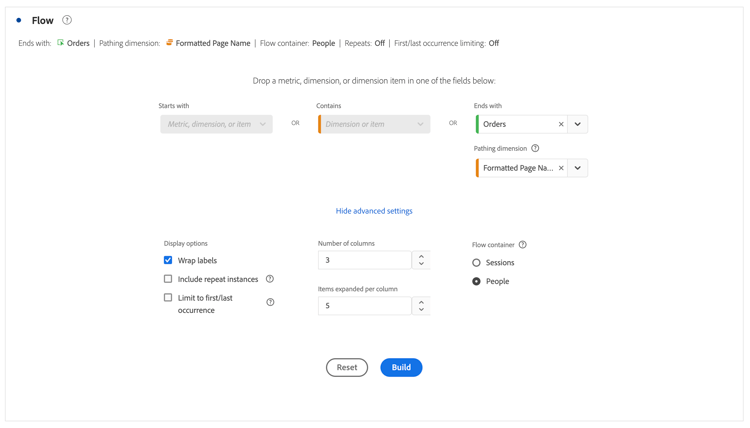Viewport: 750px width, 428px height.
Task: Click help icon beside Include repeat instances
Action: coord(270,279)
